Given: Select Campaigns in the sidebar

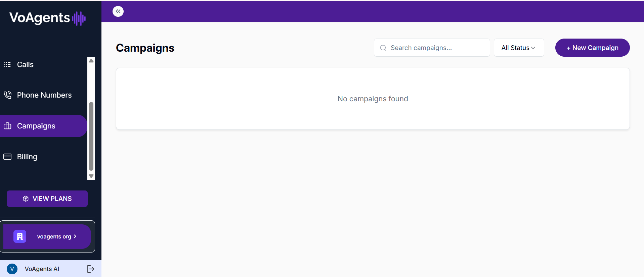Looking at the screenshot, I should [x=44, y=126].
